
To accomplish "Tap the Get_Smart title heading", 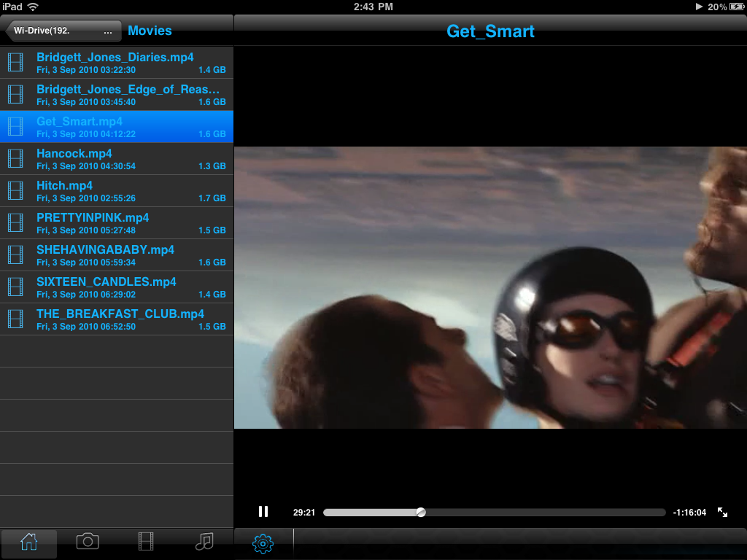I will (x=490, y=31).
